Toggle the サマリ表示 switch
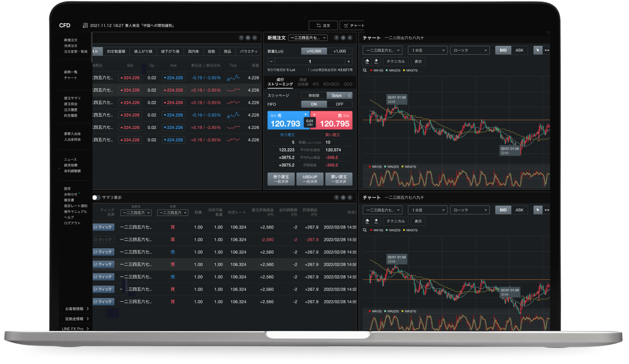Screen dimensions: 629x364 96,197
